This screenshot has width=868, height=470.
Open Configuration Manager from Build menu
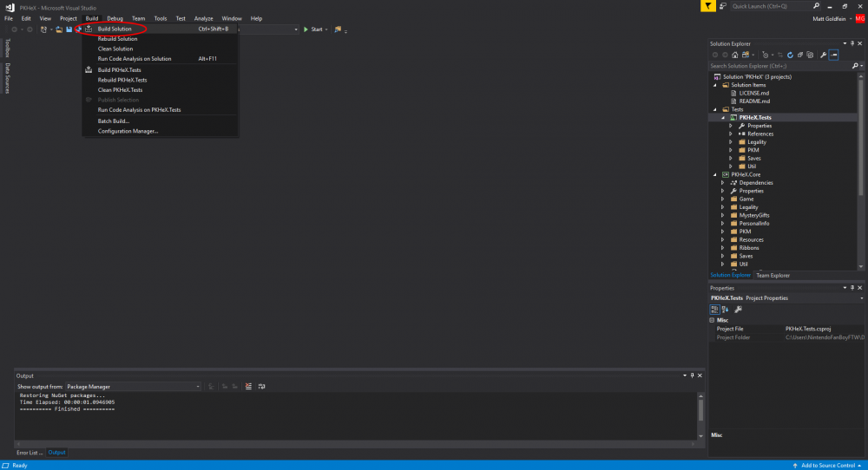[128, 131]
